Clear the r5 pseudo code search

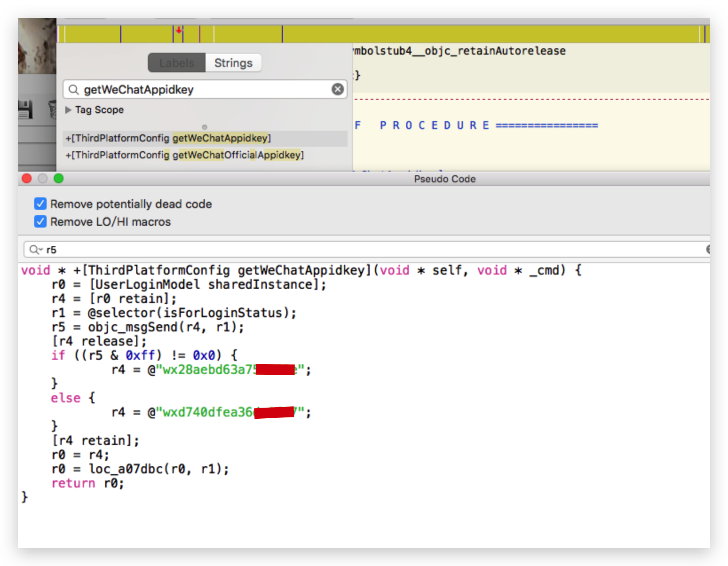[x=708, y=250]
